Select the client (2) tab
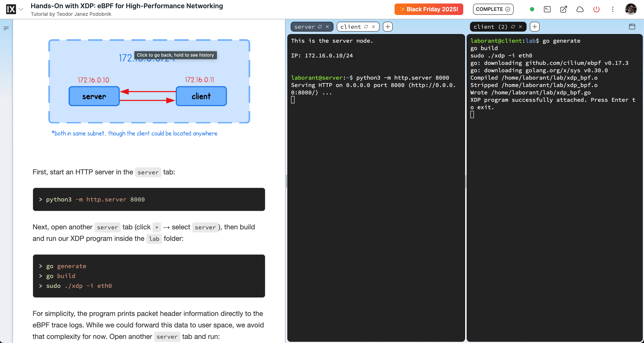This screenshot has width=644, height=343. (x=490, y=27)
